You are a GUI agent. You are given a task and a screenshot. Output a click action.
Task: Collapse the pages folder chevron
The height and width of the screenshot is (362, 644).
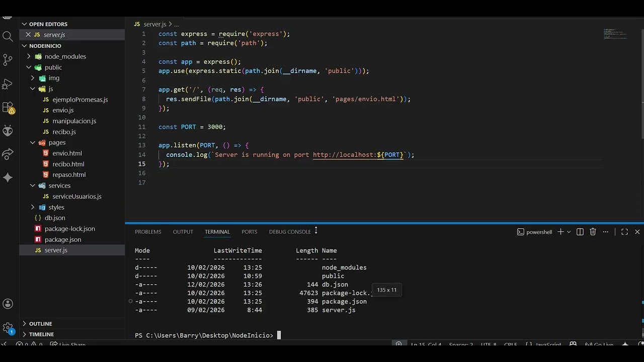tap(33, 143)
